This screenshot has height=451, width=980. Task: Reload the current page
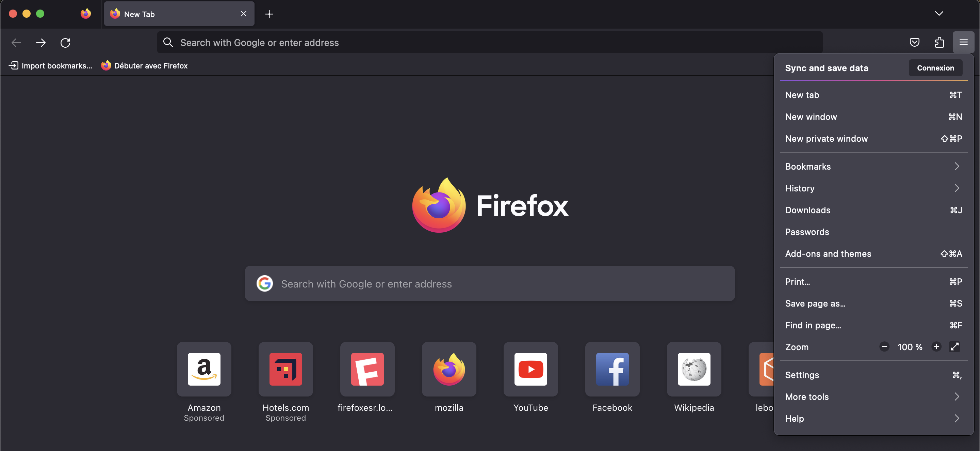pos(65,43)
